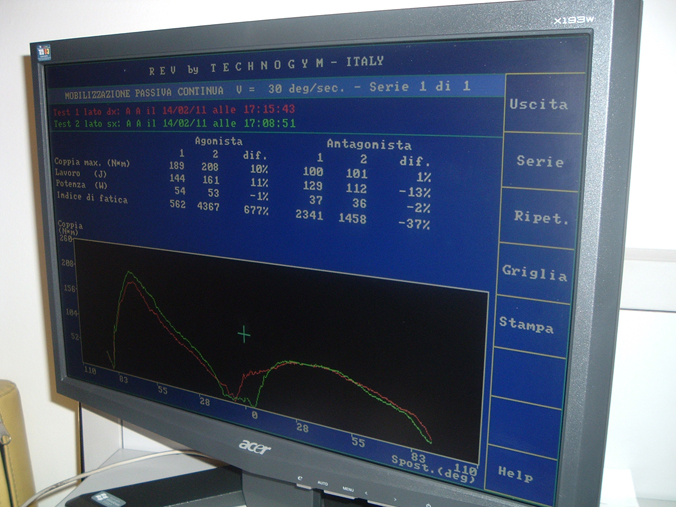Select the green Test 2 lato sx line
Image resolution: width=676 pixels, height=507 pixels.
coord(175,123)
